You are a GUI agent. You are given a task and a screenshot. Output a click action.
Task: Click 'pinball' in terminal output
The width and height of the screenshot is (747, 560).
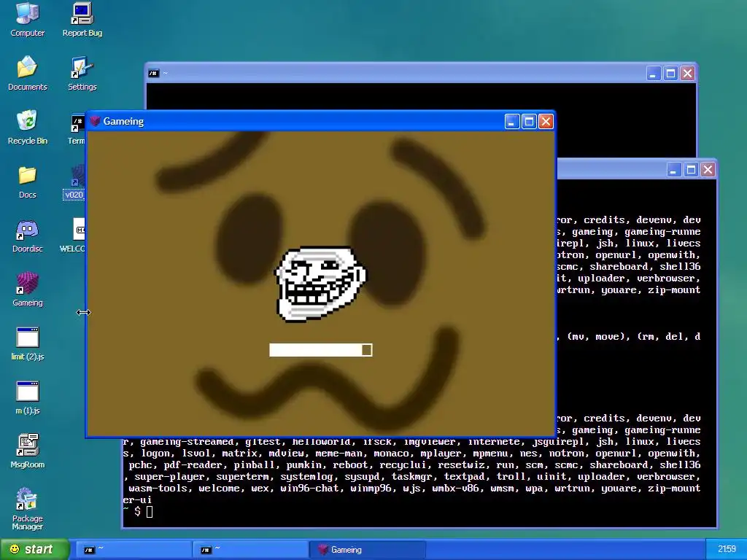click(255, 464)
